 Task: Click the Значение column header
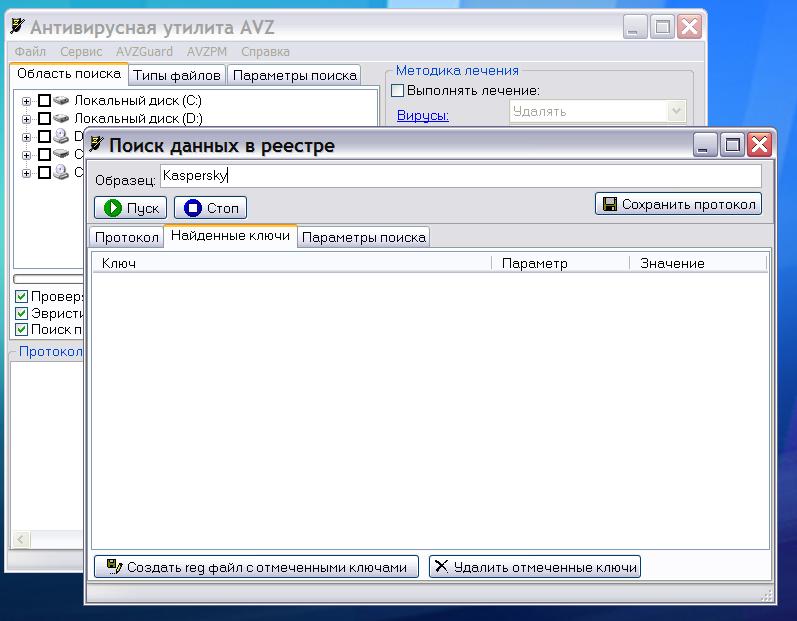tap(698, 263)
